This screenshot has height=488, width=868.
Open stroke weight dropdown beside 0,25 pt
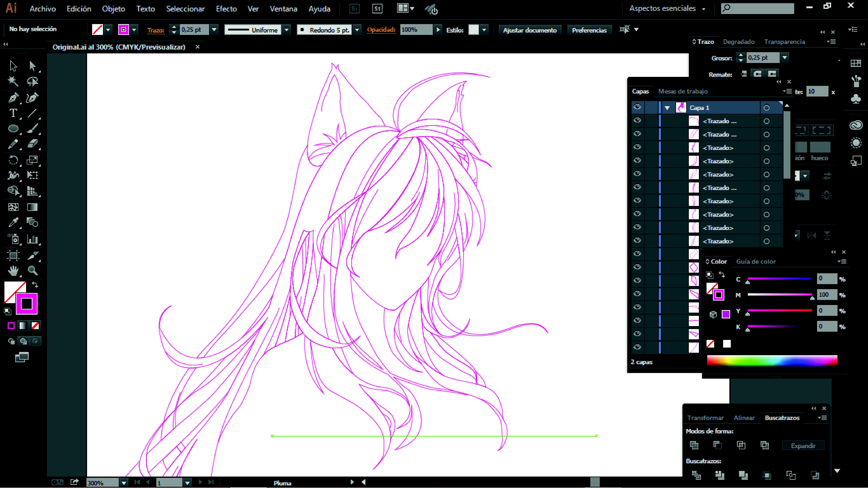pos(214,30)
